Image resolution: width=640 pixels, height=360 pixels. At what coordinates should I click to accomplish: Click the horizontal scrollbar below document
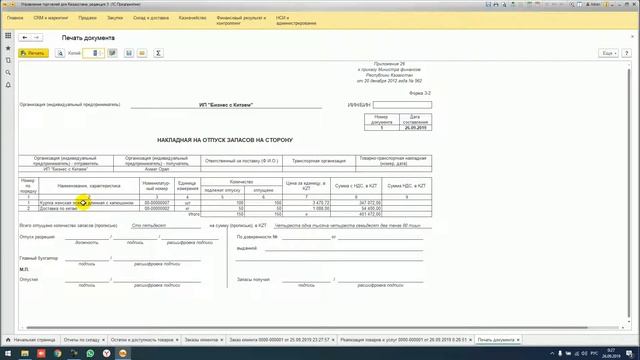(x=306, y=327)
